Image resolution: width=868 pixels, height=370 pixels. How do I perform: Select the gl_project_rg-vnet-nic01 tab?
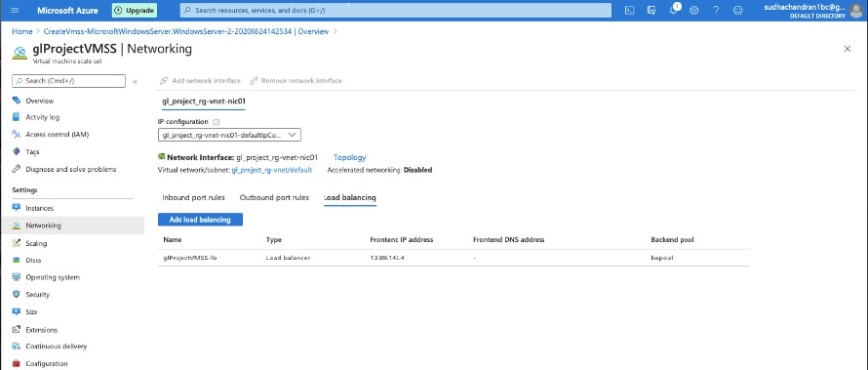coord(203,102)
